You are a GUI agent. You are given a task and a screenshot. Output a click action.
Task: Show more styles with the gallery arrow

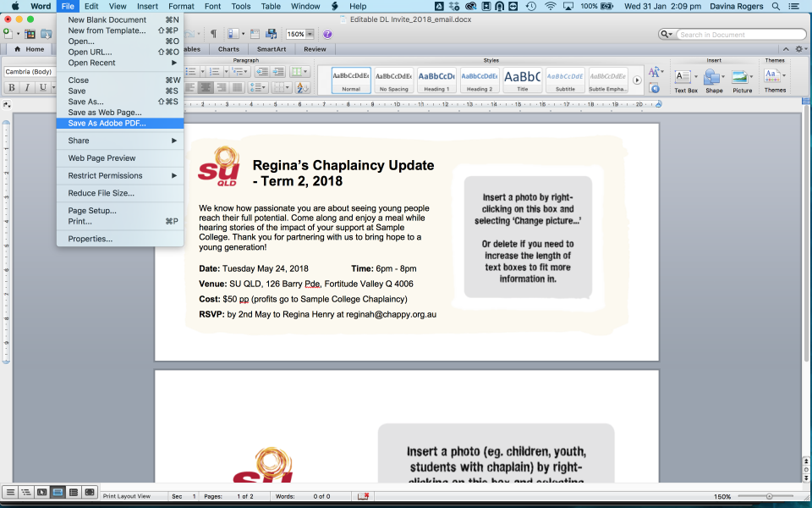click(637, 80)
